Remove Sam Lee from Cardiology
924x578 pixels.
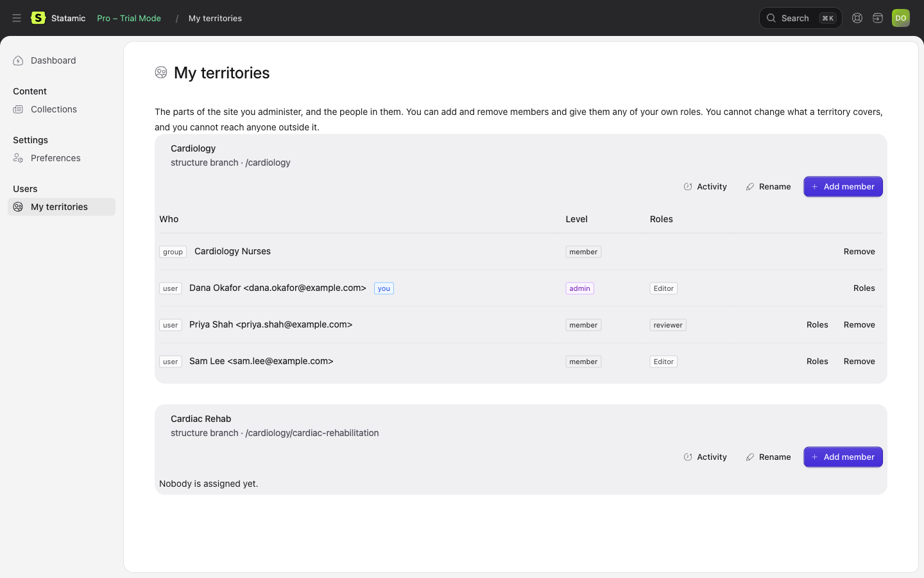click(859, 362)
